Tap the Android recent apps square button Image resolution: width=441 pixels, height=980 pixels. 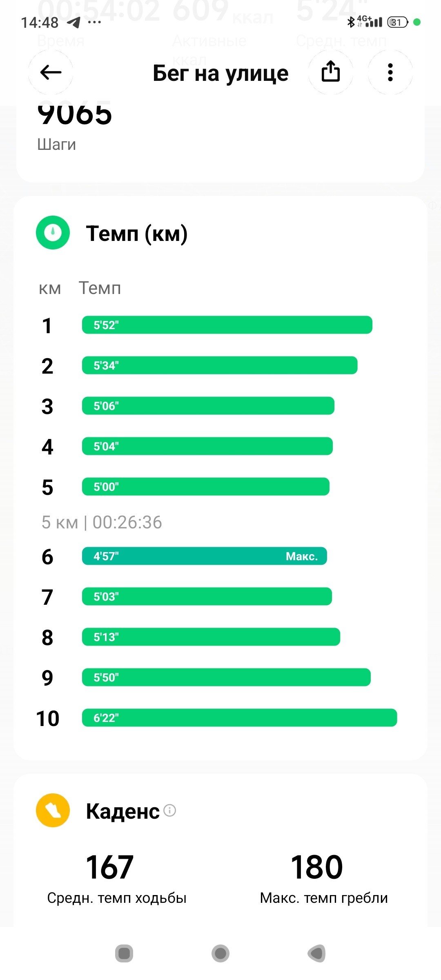(124, 953)
